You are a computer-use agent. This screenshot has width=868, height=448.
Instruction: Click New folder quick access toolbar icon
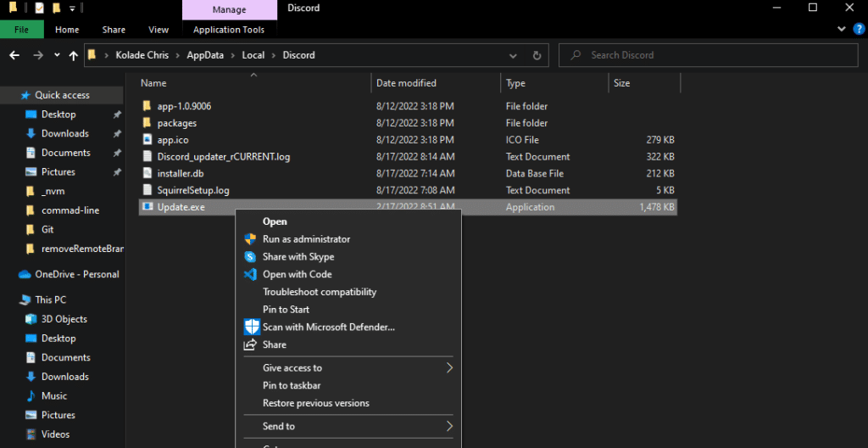pos(56,8)
